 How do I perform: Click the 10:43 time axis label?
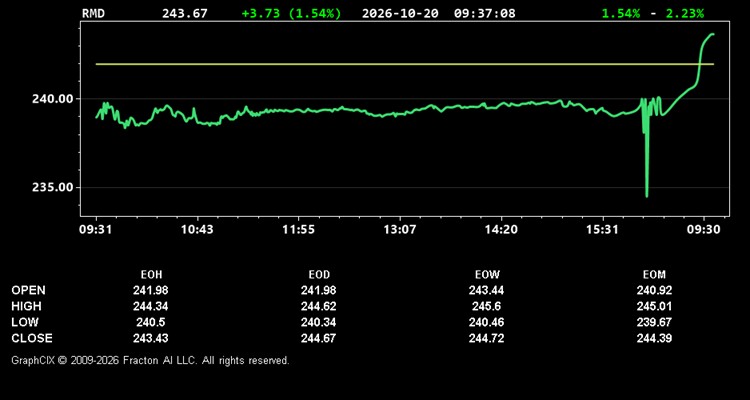(198, 230)
